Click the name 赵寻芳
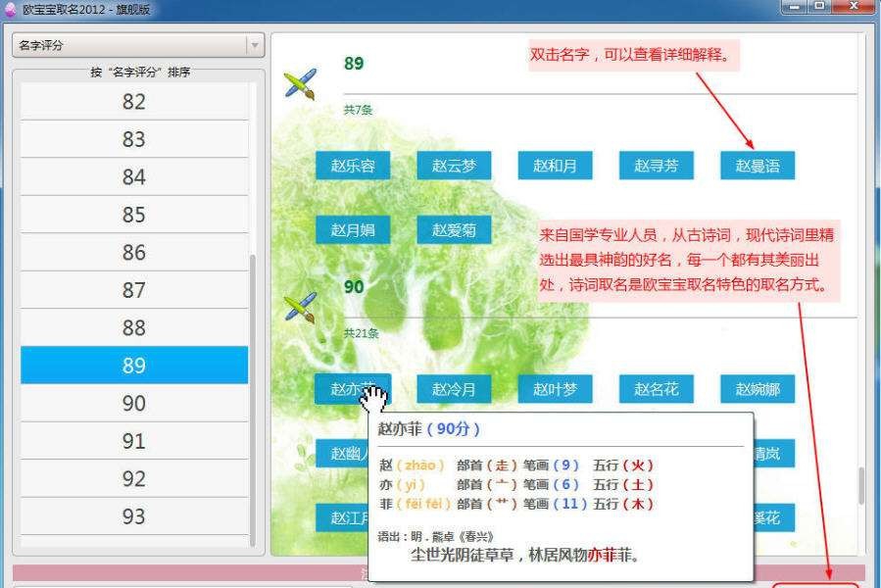881x588 pixels. coord(657,165)
